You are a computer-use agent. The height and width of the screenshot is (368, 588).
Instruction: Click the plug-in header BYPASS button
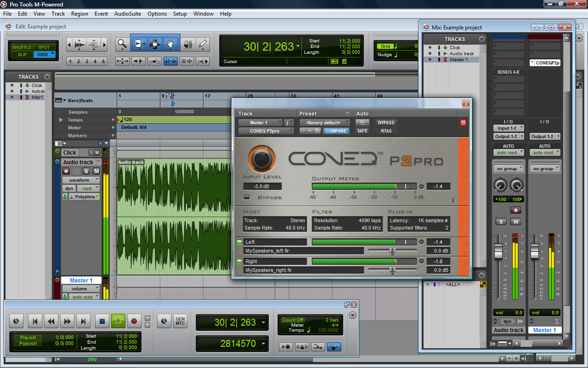[x=386, y=123]
